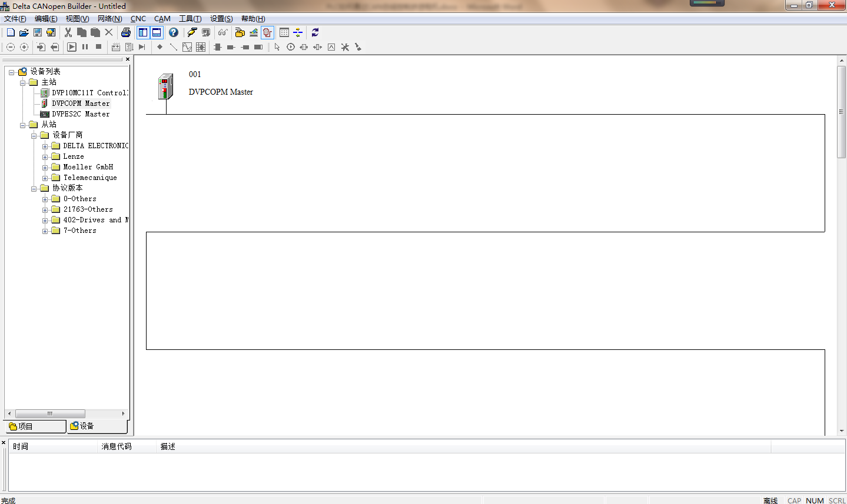Click the device tree horizontal scrollbar thumb
847x504 pixels.
click(50, 413)
